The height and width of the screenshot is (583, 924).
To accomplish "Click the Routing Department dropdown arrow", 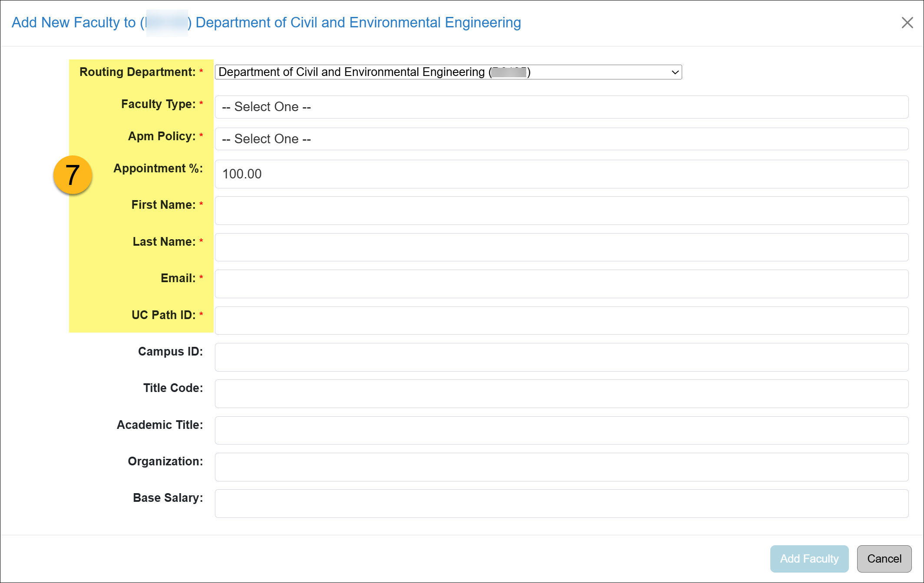I will pyautogui.click(x=675, y=72).
